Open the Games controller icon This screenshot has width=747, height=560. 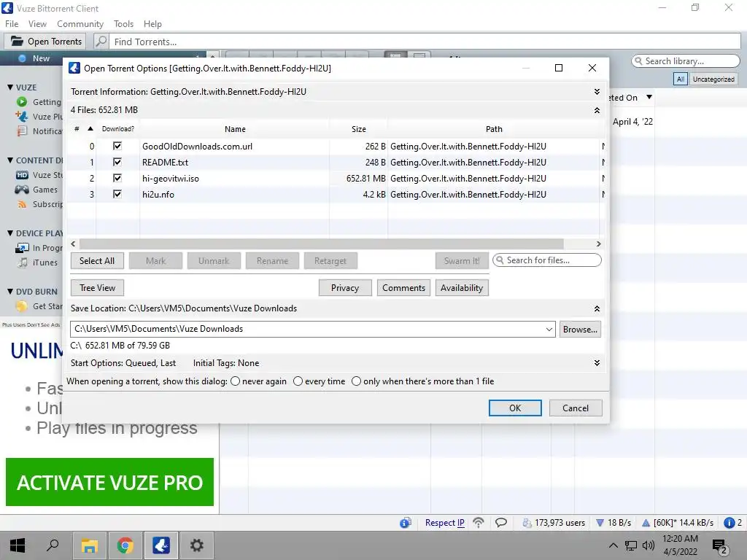tap(22, 190)
